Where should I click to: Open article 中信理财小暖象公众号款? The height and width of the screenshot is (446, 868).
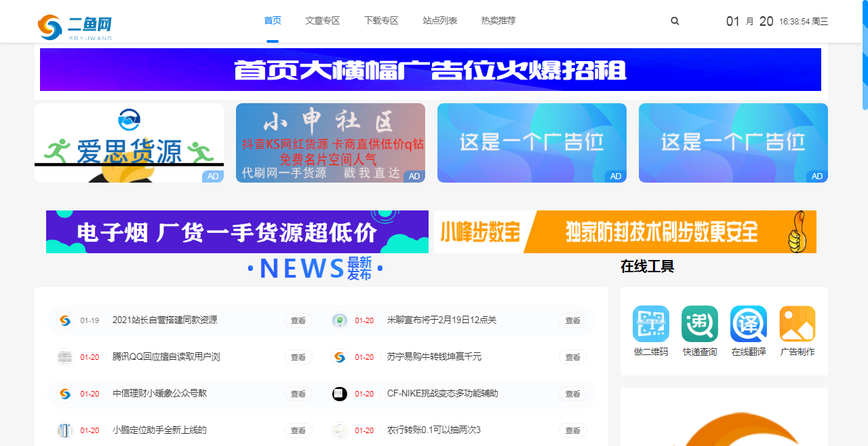click(159, 394)
